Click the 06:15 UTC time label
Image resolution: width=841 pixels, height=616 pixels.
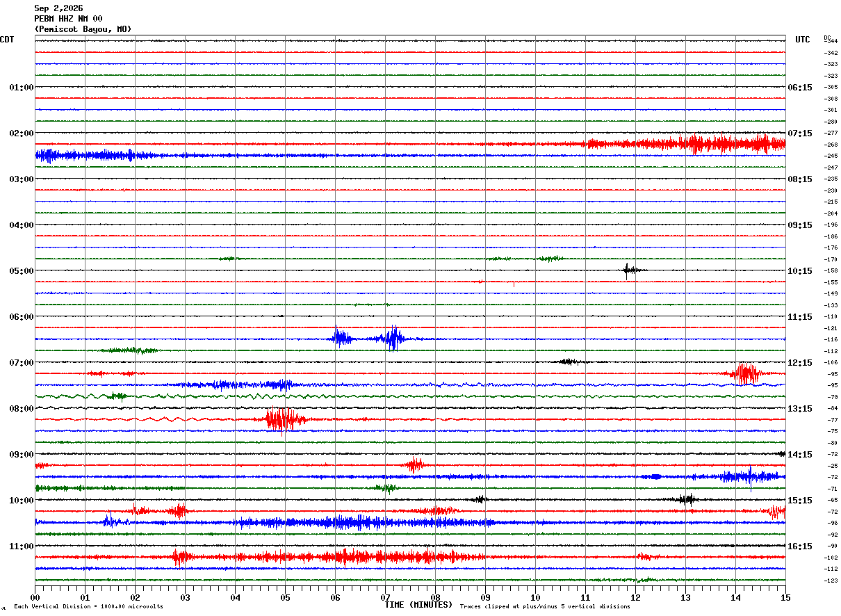coord(800,88)
